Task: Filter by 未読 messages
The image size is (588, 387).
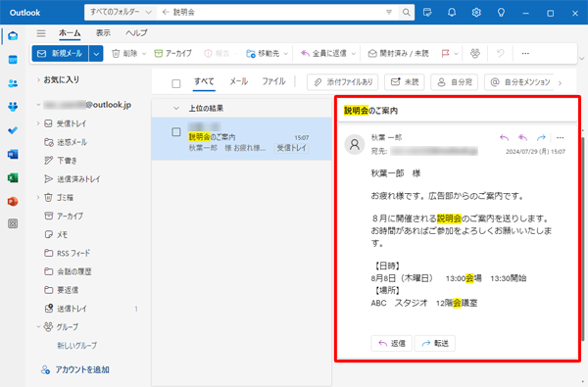Action: (x=405, y=82)
